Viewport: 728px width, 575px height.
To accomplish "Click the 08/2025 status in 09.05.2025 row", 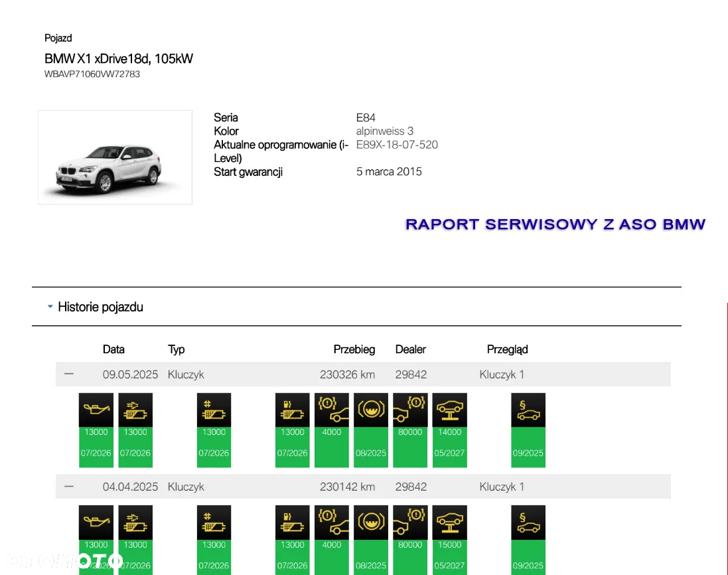I will coord(371,453).
